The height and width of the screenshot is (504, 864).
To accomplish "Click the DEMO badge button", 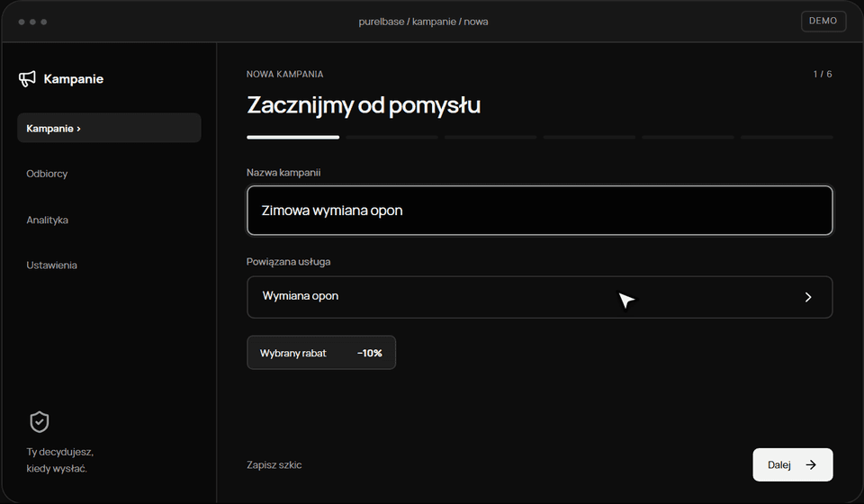I will pyautogui.click(x=823, y=21).
